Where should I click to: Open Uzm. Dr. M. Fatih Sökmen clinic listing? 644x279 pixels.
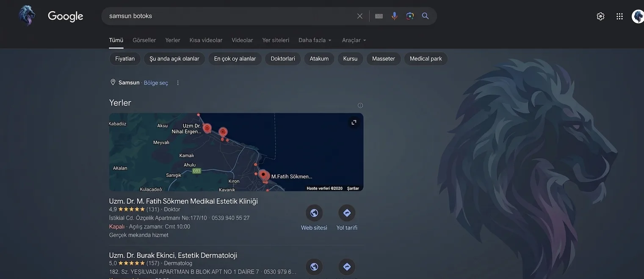183,201
